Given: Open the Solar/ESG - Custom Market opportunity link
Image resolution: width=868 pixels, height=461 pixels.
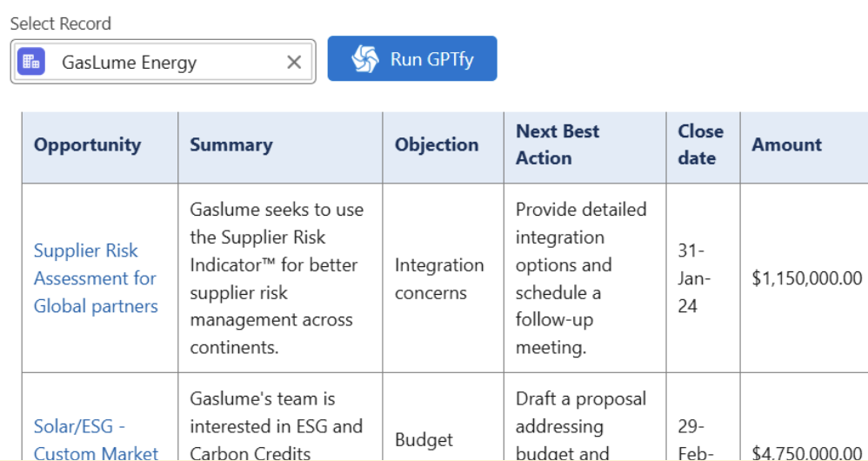Looking at the screenshot, I should [96, 439].
